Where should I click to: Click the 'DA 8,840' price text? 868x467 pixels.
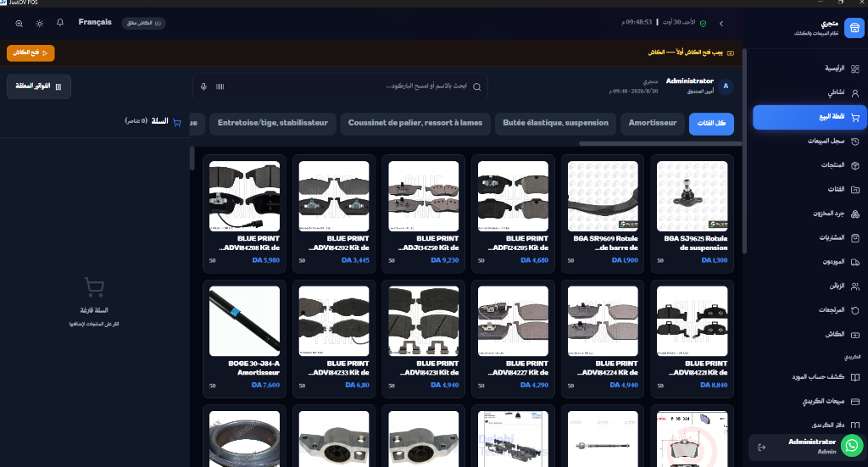(714, 385)
